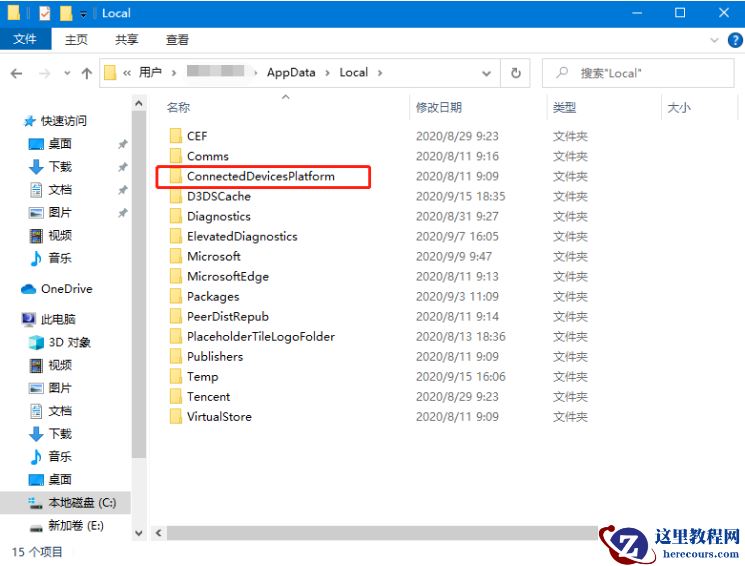This screenshot has width=745, height=566.
Task: Sort by the 名称 column header
Action: pos(178,107)
